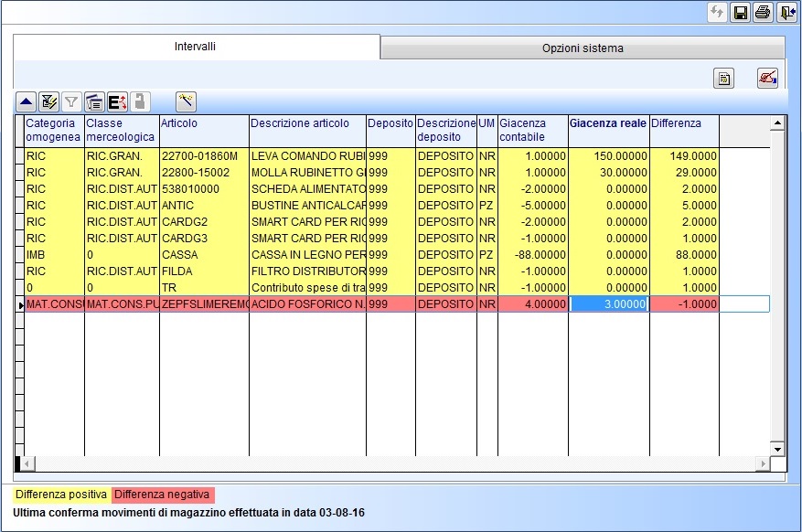Edit the Giacenza reale field showing 3.00000
Viewport: 802px width, 532px height.
pyautogui.click(x=609, y=304)
